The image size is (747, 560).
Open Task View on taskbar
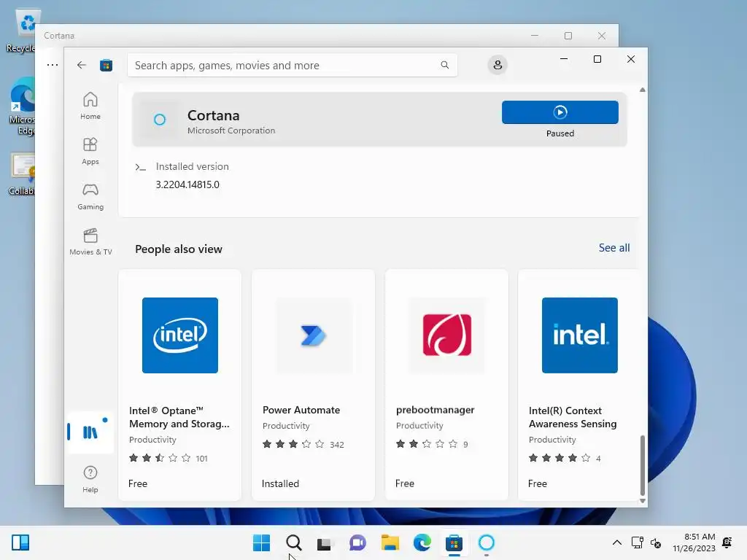click(325, 542)
